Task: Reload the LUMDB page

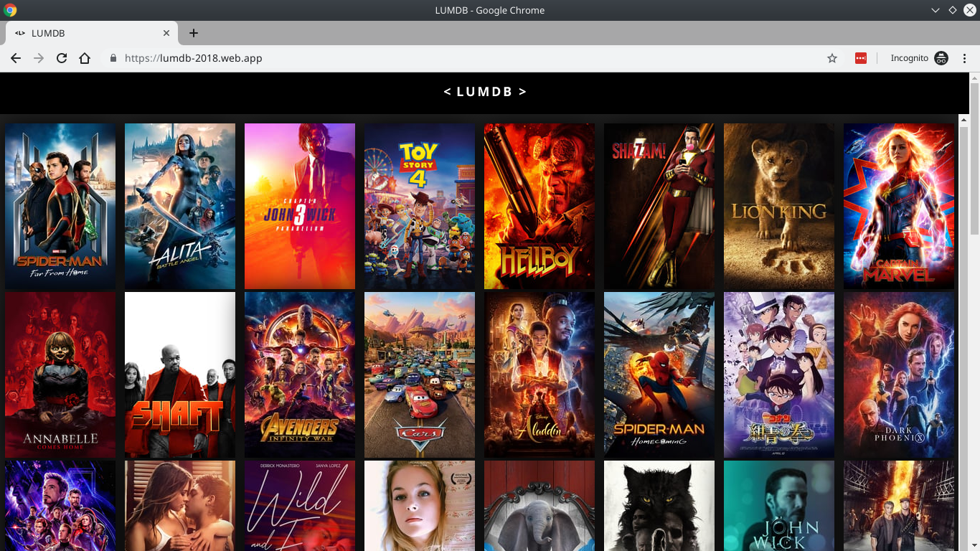Action: coord(62,58)
